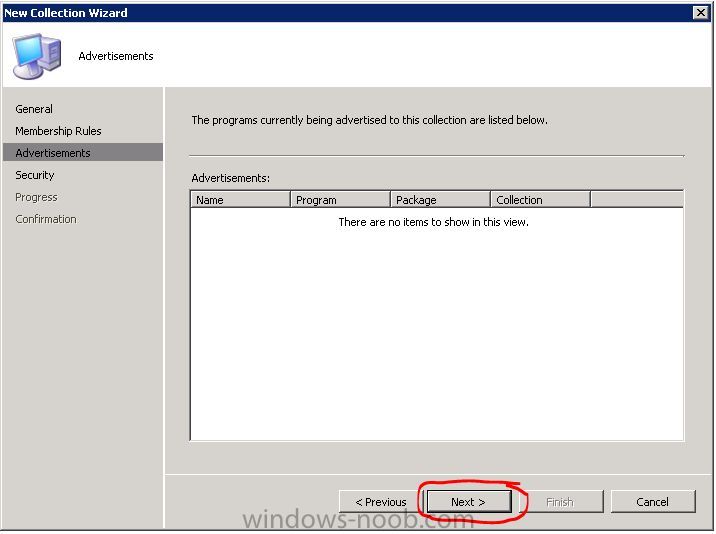
Task: Go back with the < Previous button
Action: click(x=380, y=502)
